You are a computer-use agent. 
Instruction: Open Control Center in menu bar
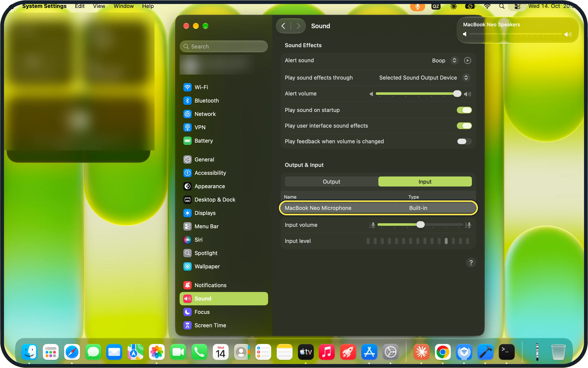(x=517, y=6)
